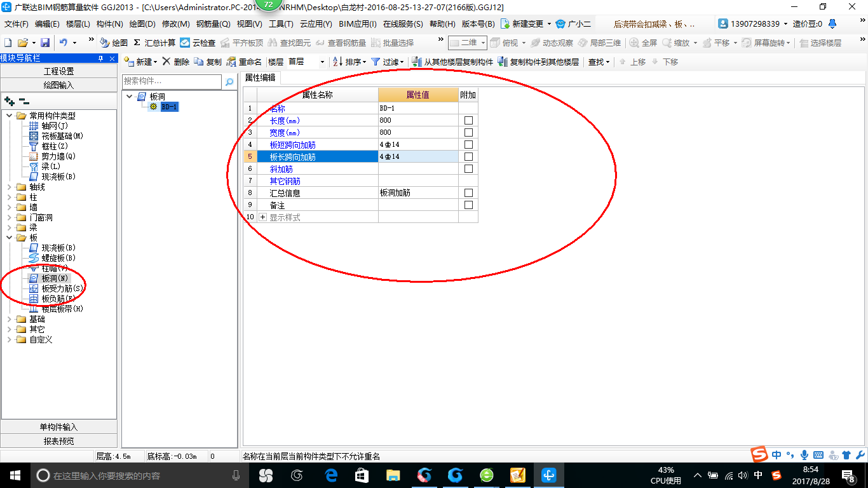Pin the 模块导航栏 panel
868x488 pixels.
click(x=100, y=58)
